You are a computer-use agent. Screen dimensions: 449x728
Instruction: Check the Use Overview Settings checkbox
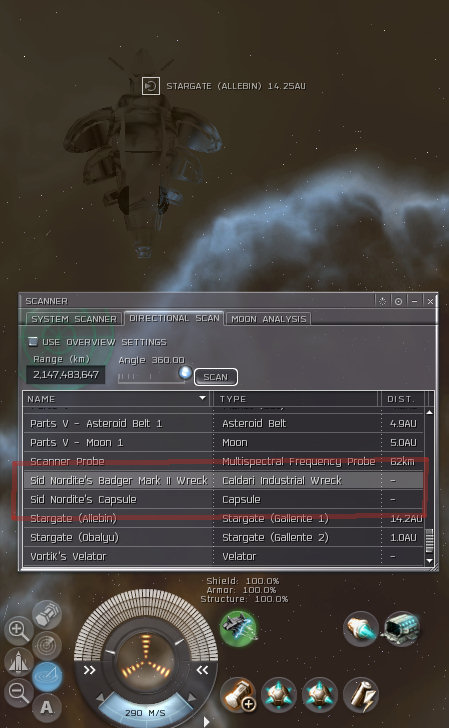coord(33,342)
